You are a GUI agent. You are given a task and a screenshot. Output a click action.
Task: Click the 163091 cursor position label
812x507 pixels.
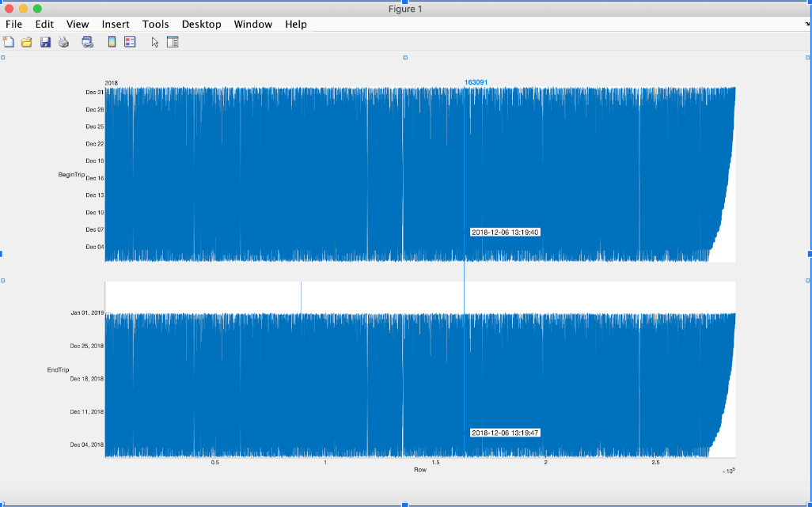[x=476, y=82]
